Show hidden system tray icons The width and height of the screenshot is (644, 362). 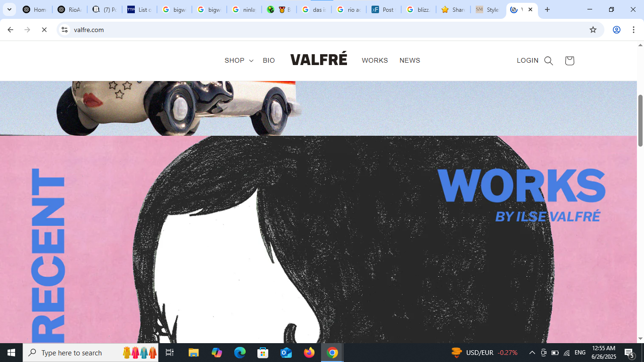point(532,353)
